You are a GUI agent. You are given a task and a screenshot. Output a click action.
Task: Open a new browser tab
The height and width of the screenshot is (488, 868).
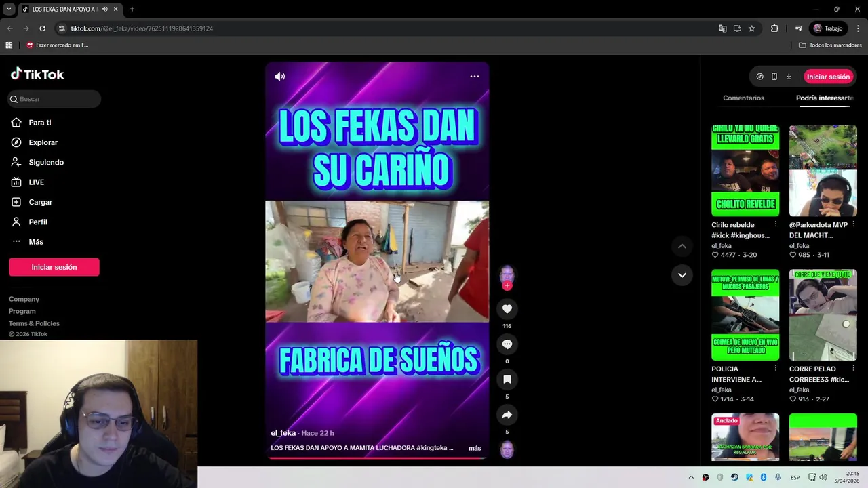click(x=132, y=9)
